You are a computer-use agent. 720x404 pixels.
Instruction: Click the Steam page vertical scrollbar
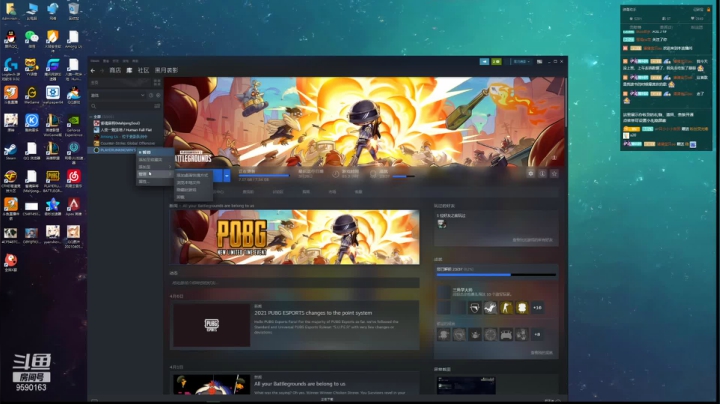pyautogui.click(x=566, y=103)
